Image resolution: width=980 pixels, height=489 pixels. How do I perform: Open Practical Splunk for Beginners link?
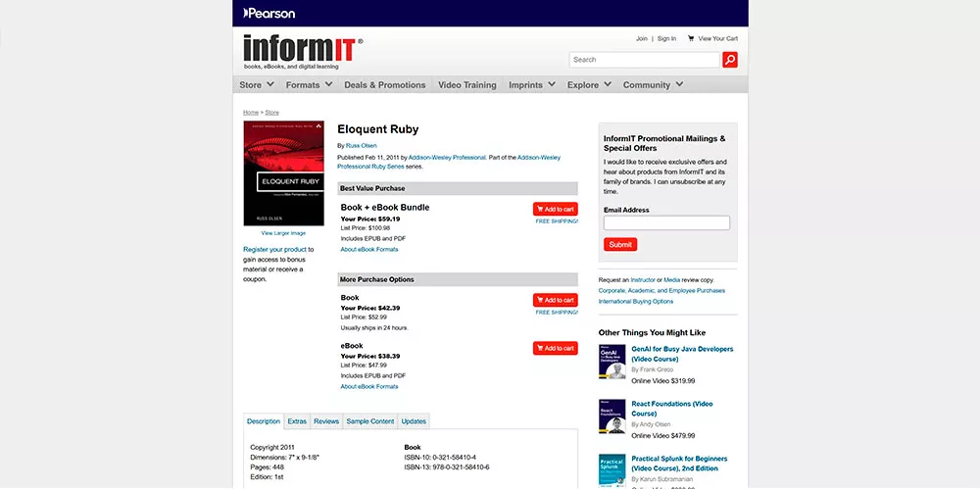[x=679, y=464]
